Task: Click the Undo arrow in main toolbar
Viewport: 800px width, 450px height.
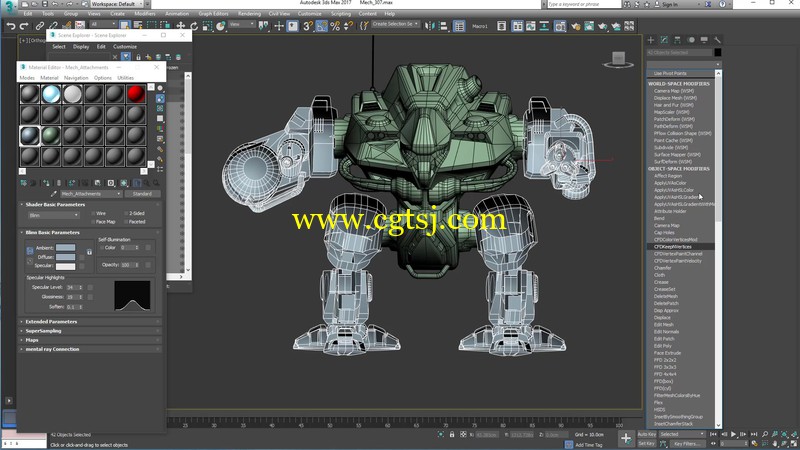Action: (x=11, y=26)
